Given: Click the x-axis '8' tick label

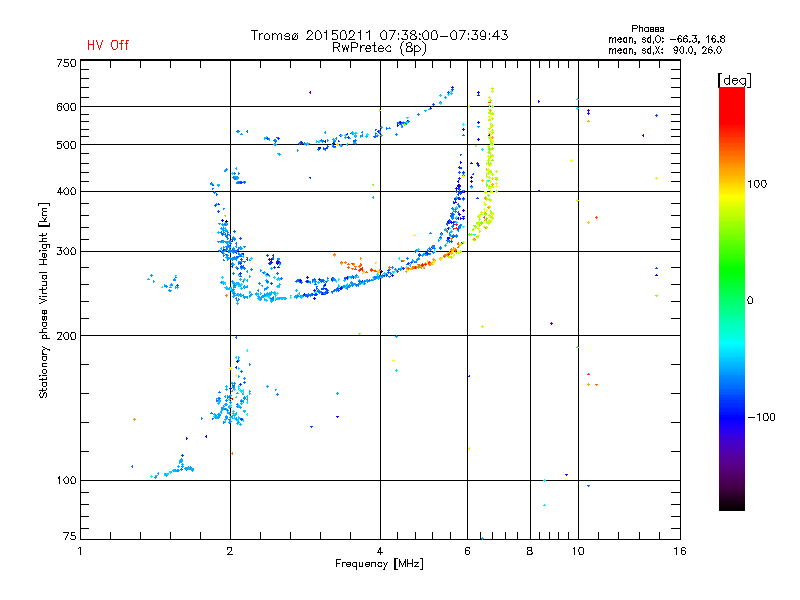Looking at the screenshot, I should (530, 552).
